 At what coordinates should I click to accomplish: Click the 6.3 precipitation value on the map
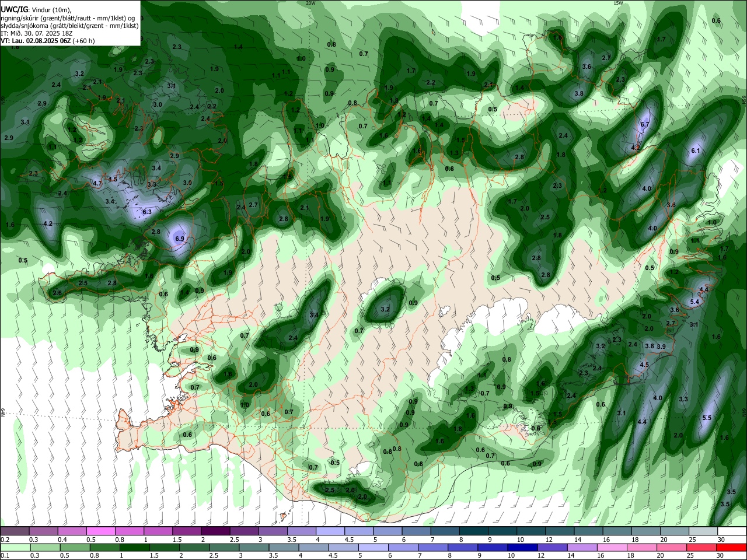pos(147,212)
